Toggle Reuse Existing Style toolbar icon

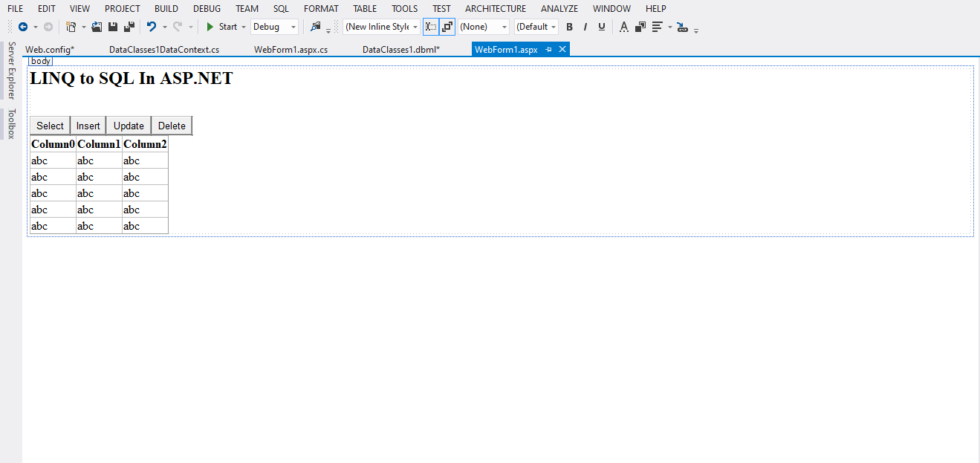tap(447, 27)
